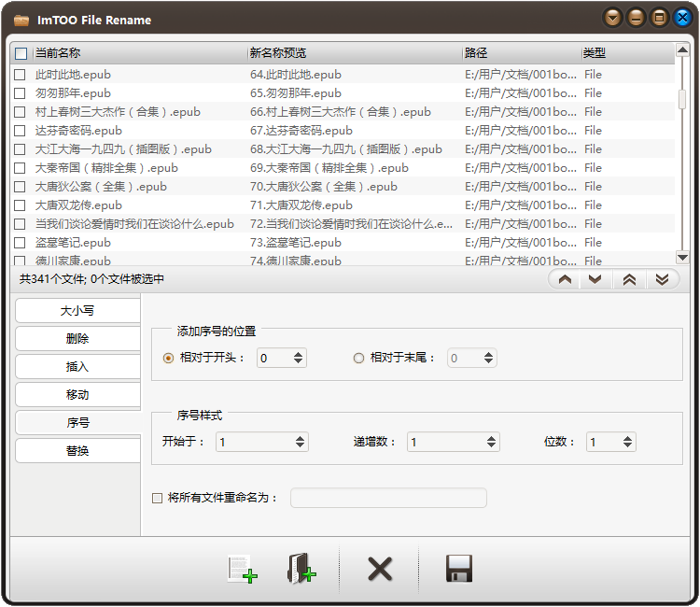Move selected file to top of list
This screenshot has height=607, width=700.
[x=629, y=279]
